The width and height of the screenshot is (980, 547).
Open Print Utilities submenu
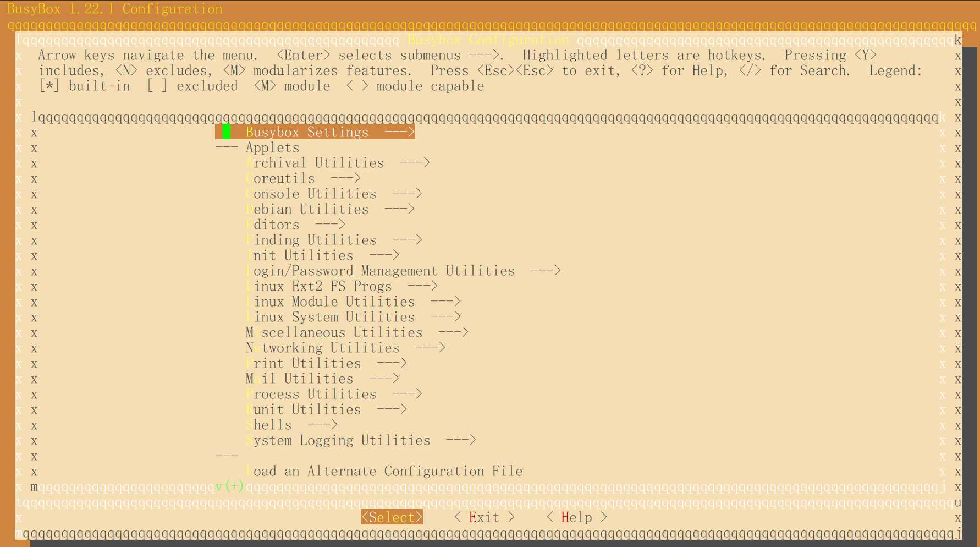point(326,363)
